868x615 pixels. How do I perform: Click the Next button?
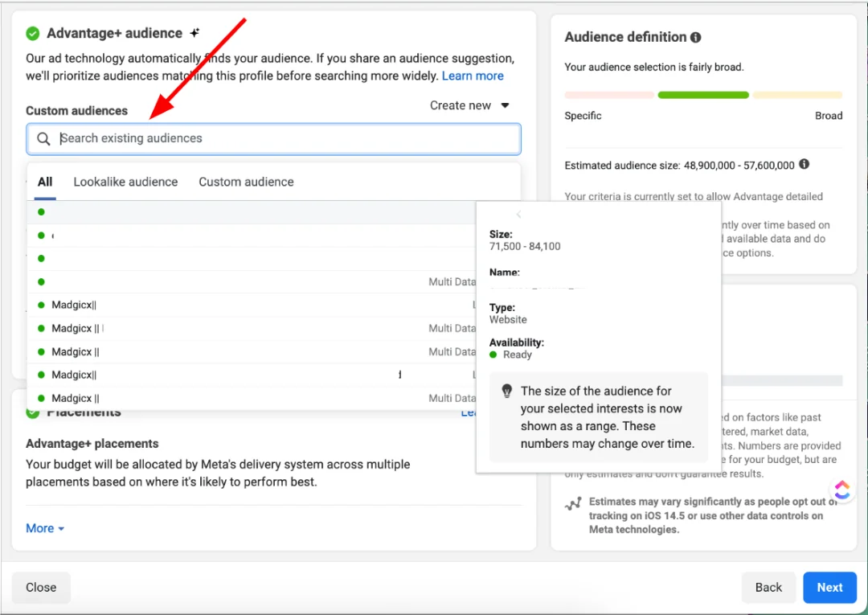829,588
